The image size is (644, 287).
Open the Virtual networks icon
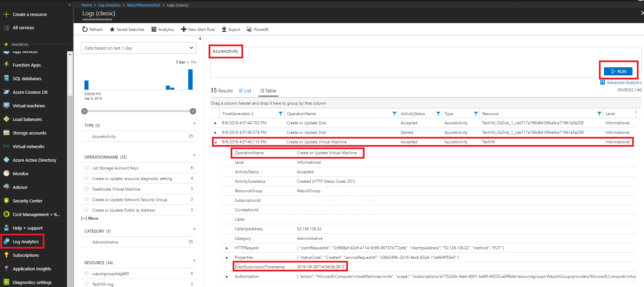pyautogui.click(x=6, y=146)
